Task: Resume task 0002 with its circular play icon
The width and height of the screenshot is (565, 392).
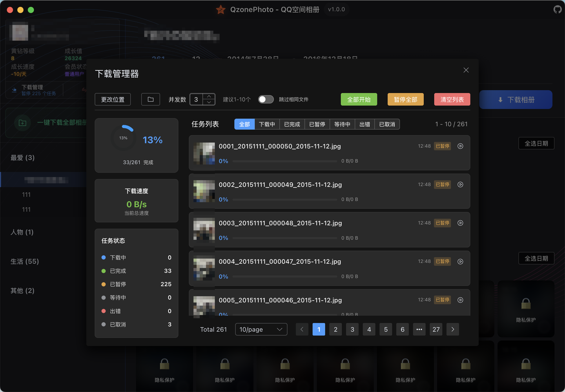Action: pyautogui.click(x=460, y=184)
